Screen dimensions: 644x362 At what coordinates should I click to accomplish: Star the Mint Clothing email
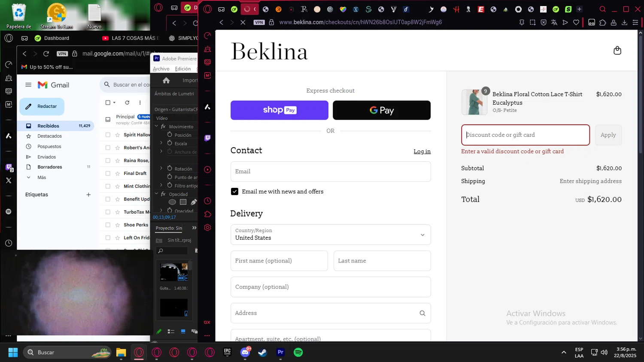117,186
